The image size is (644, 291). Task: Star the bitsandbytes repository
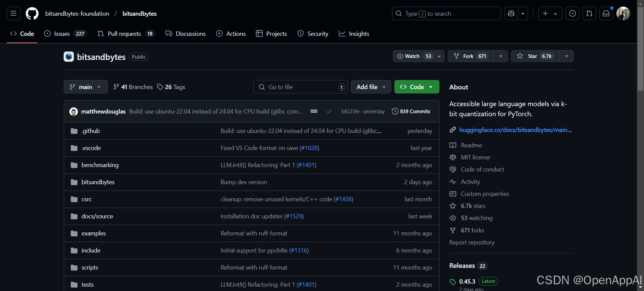pos(535,56)
